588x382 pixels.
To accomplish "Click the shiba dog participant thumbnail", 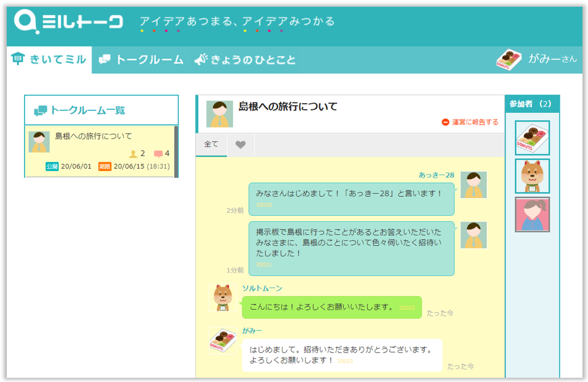I will tap(532, 176).
